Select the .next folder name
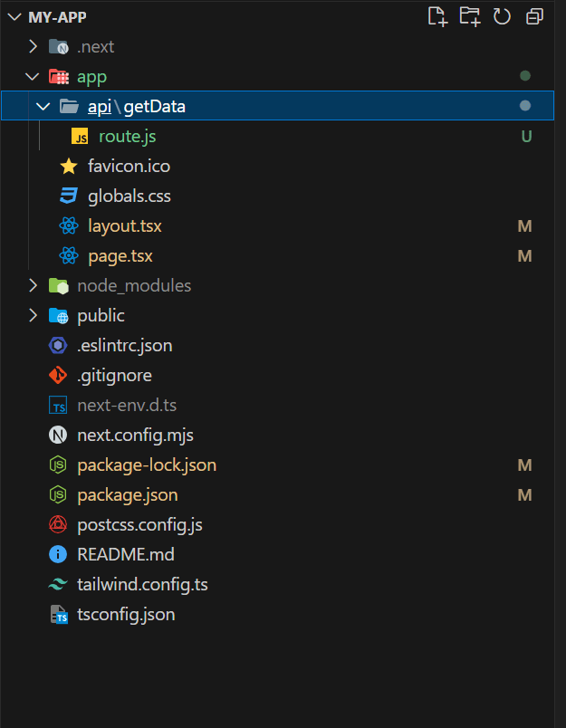 click(96, 46)
